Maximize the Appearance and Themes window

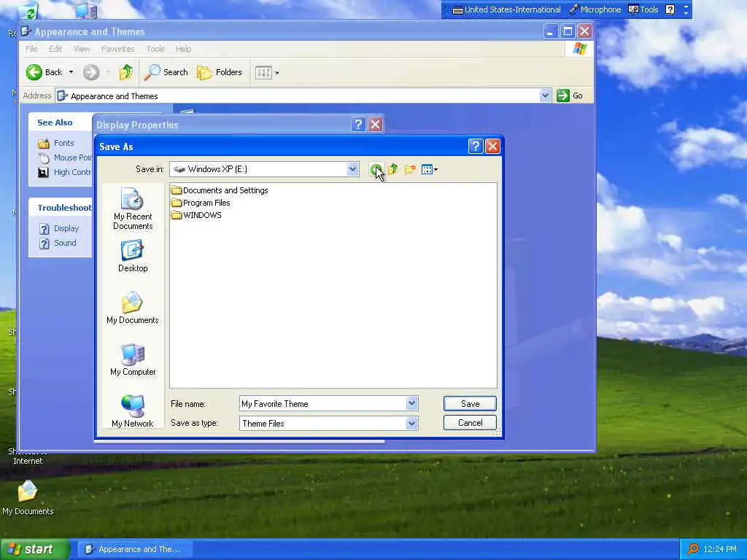[x=568, y=31]
